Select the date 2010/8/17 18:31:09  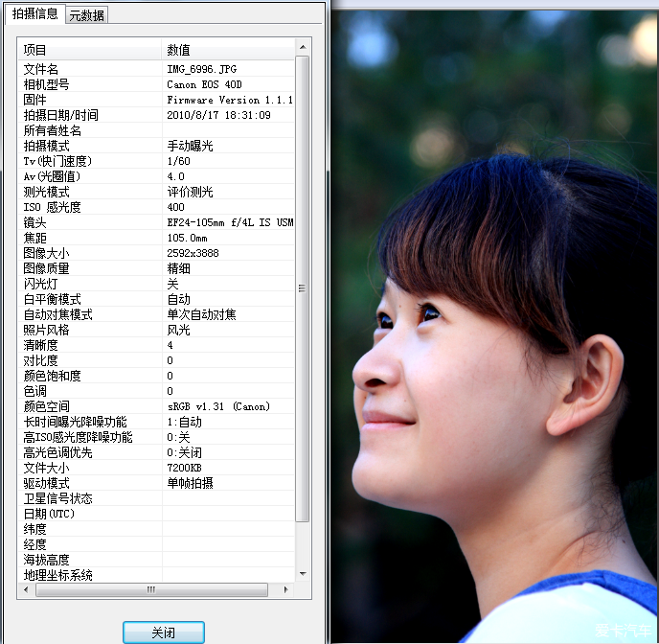218,115
